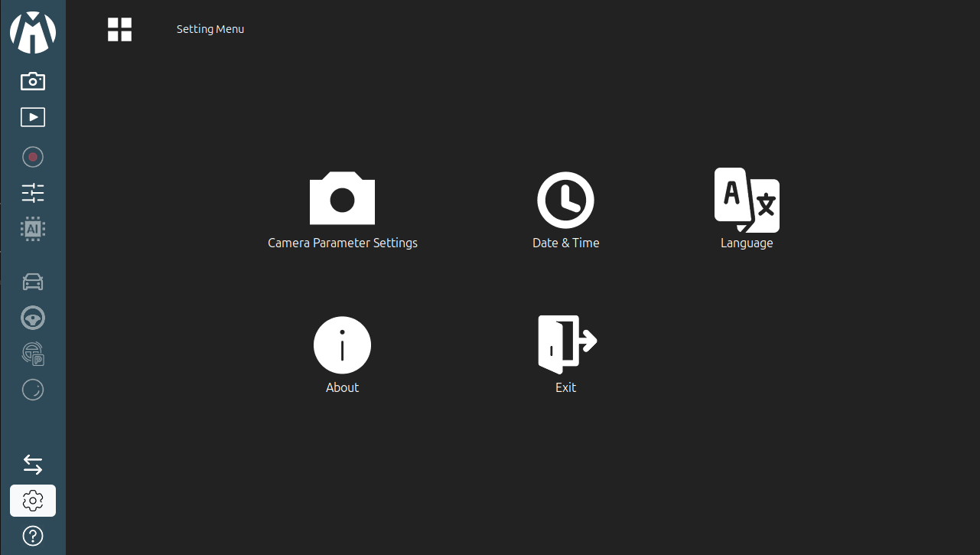Open Camera Parameter Settings
Screen dimensions: 980x555
coord(342,199)
